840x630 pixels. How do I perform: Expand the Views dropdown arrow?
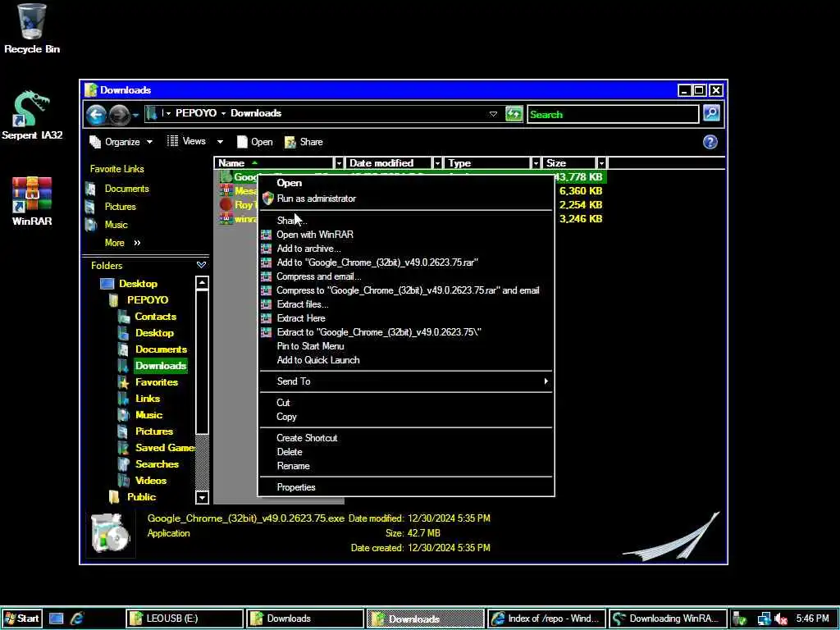tap(220, 142)
